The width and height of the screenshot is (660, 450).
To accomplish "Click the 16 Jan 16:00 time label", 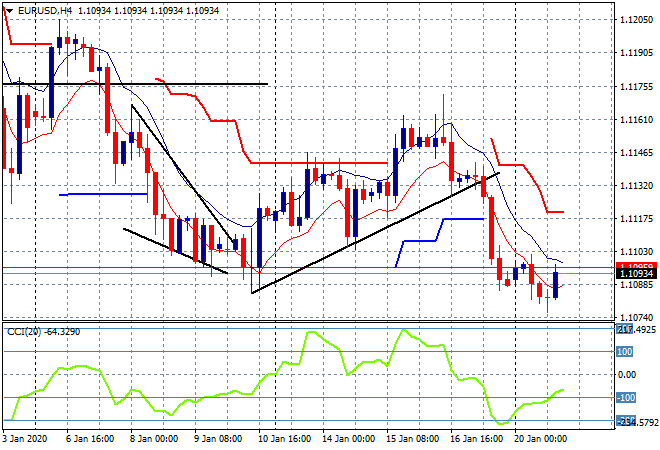I will tap(476, 439).
